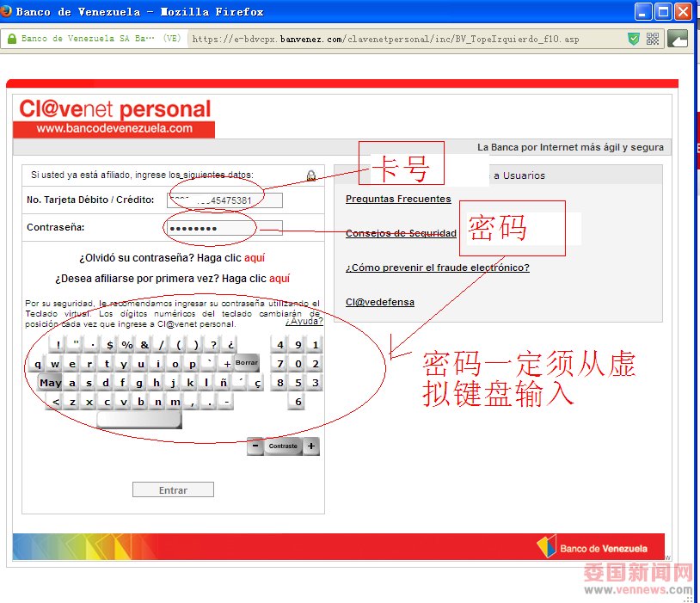Tap digit 4 on virtual numeric pad
The height and width of the screenshot is (603, 700).
point(279,345)
